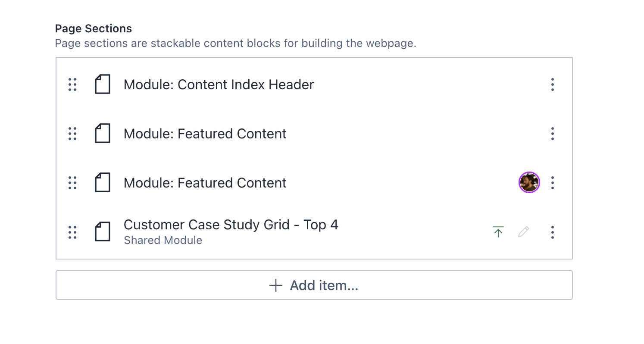Screen dimensions: 644x344
Task: Click document icon beside Content Index Header
Action: click(x=103, y=84)
